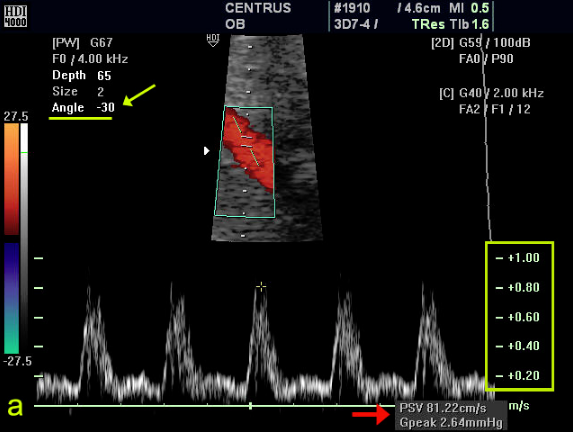Image resolution: width=573 pixels, height=432 pixels.
Task: Click the white focal zone triangle marker
Action: click(206, 151)
